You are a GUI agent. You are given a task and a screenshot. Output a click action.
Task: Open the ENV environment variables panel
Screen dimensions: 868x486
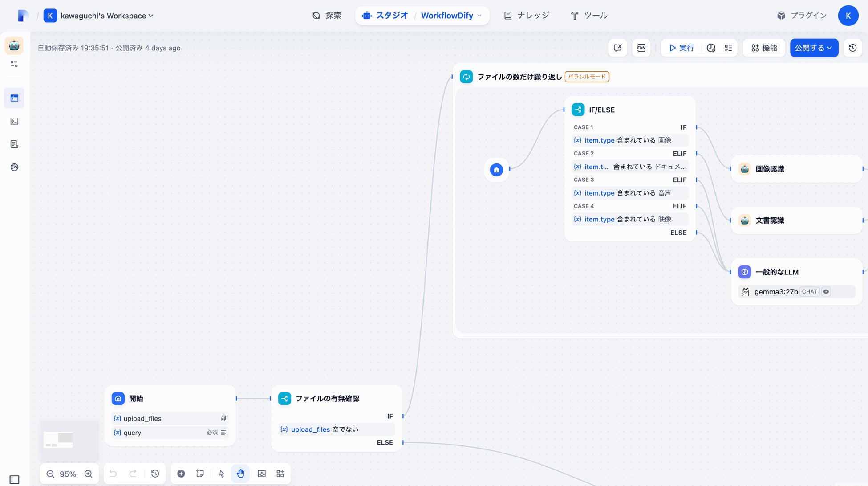pos(641,48)
